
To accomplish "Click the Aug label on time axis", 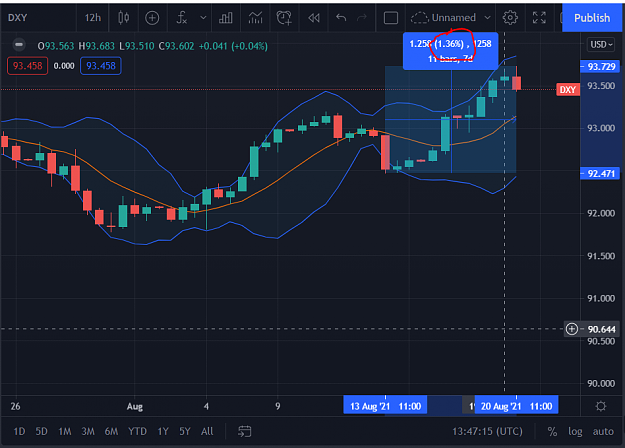I will tap(135, 406).
